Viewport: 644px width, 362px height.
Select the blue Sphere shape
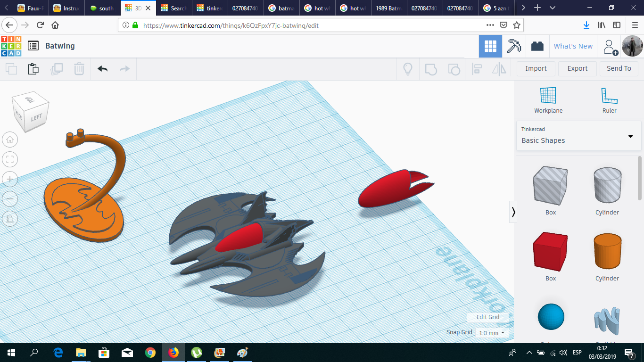[x=551, y=317]
